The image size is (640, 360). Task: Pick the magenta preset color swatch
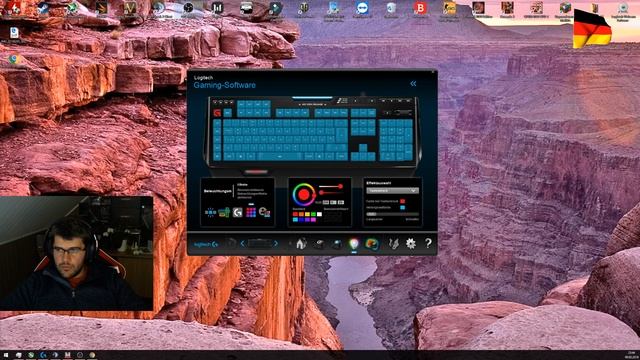(313, 220)
